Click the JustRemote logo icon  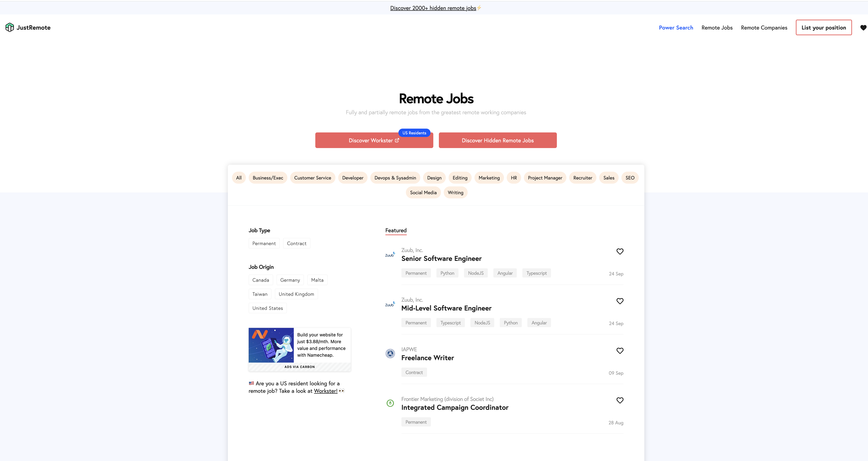click(x=10, y=27)
